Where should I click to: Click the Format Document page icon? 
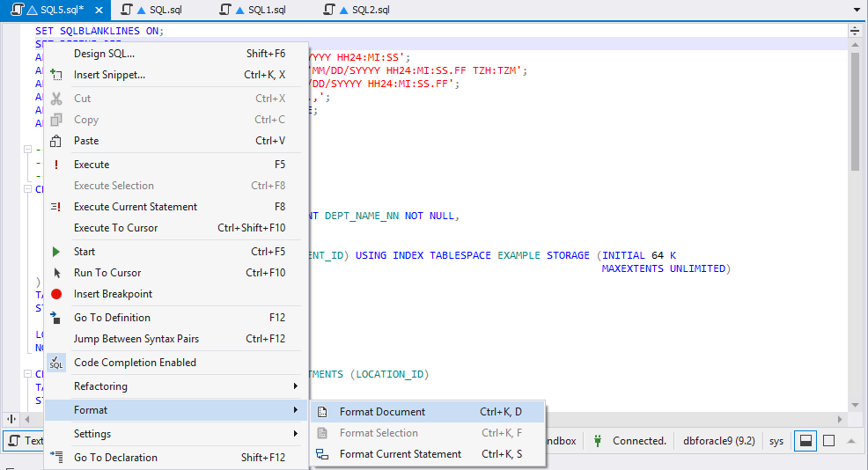click(x=322, y=412)
